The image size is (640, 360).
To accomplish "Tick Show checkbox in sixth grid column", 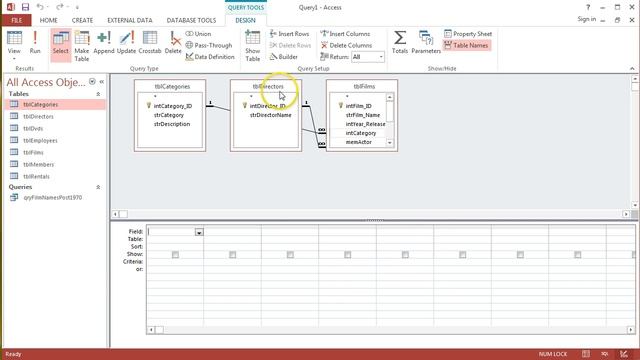I will pyautogui.click(x=462, y=255).
